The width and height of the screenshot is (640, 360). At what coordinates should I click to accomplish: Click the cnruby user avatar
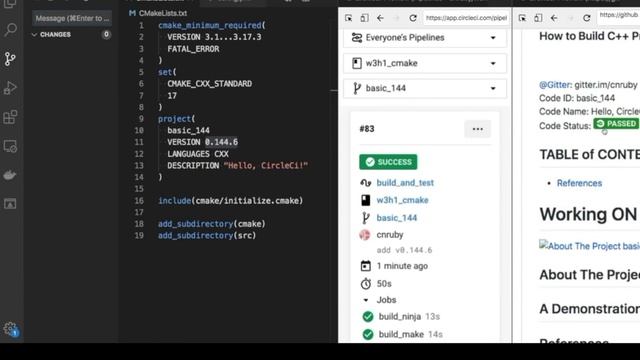pyautogui.click(x=365, y=235)
